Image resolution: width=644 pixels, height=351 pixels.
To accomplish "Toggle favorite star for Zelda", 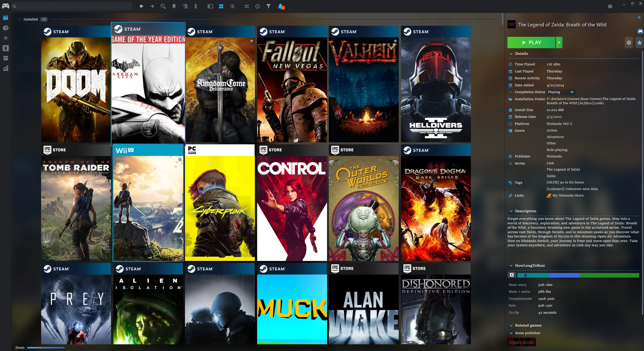I will [x=639, y=43].
